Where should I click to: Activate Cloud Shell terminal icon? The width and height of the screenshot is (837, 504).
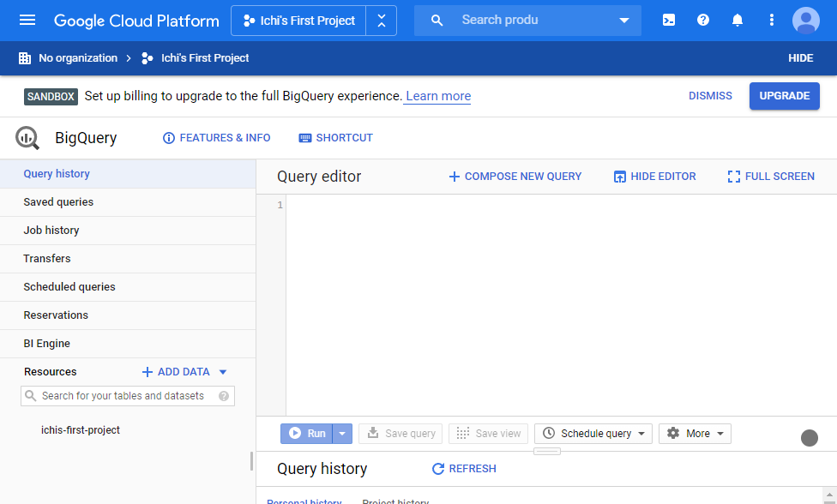click(669, 21)
